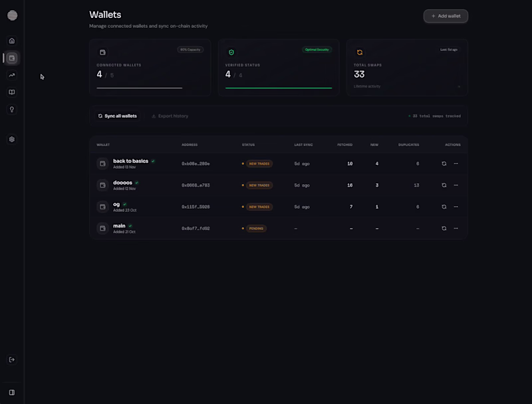Screen dimensions: 532x404
Task: Click the Last Sync column header
Action: pyautogui.click(x=303, y=145)
